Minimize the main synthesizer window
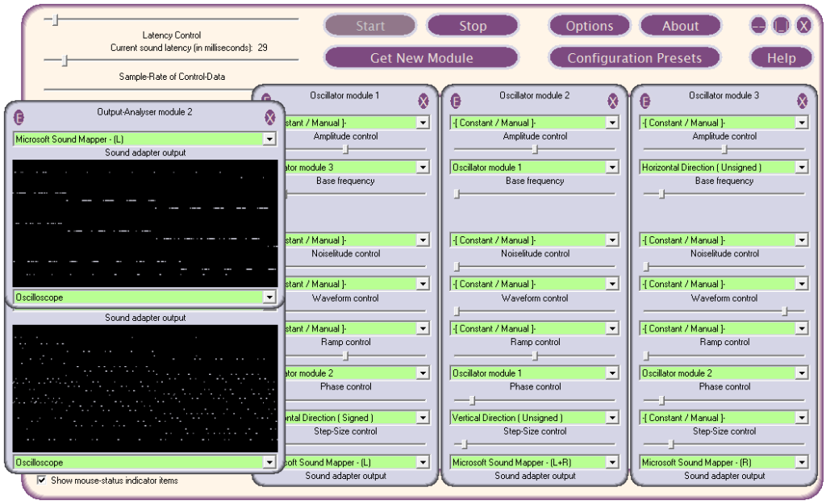Viewport: 826px width, 504px height. point(758,25)
